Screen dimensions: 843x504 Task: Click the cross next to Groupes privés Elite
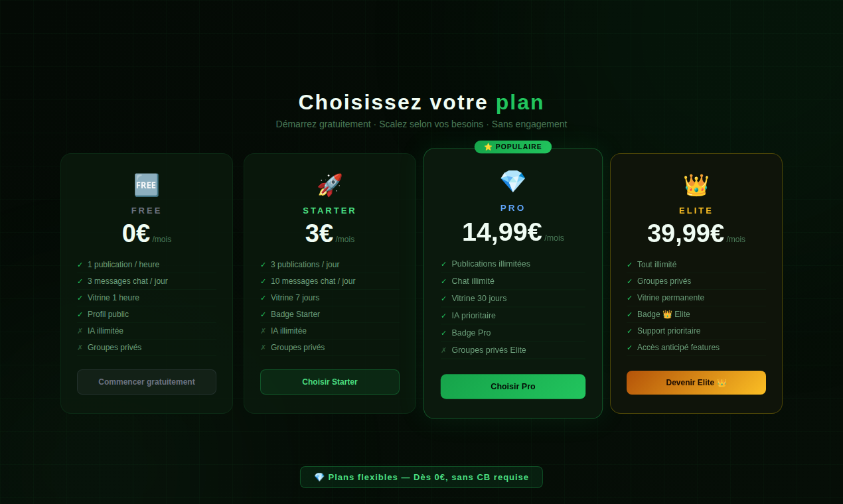pos(443,349)
